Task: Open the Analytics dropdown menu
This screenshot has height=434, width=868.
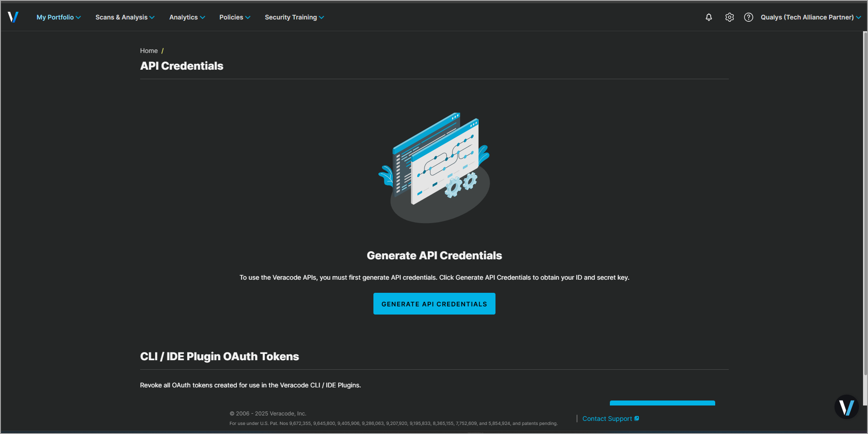Action: tap(187, 17)
